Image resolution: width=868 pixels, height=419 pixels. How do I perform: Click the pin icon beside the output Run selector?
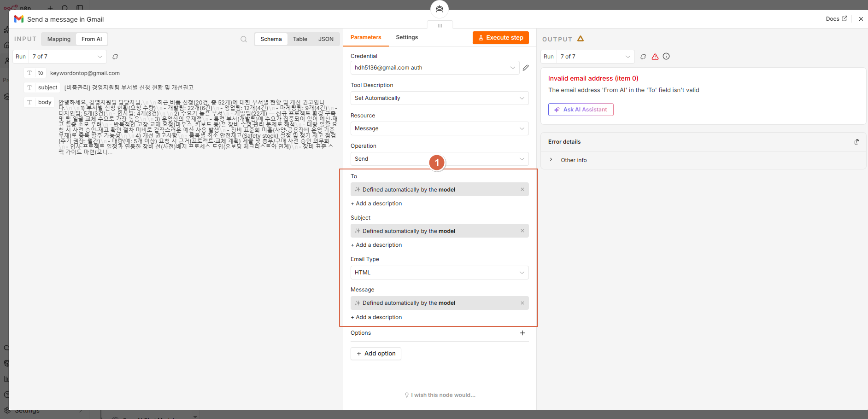[643, 57]
